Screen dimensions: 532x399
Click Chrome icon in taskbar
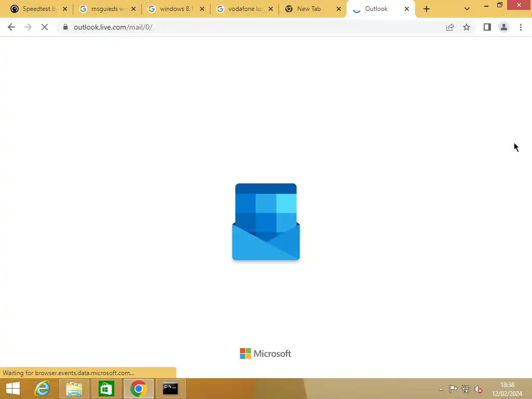tap(138, 389)
